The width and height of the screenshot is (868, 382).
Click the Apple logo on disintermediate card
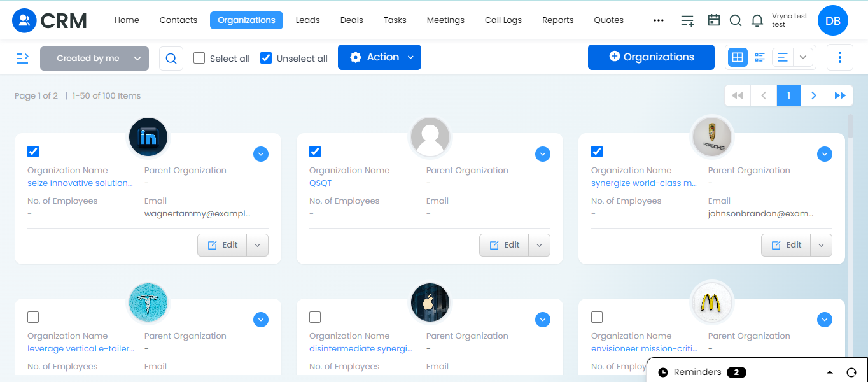430,302
